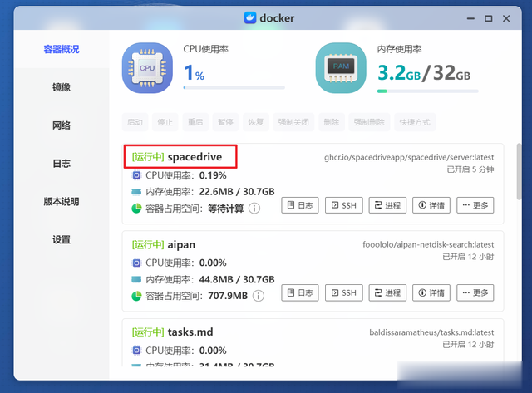The width and height of the screenshot is (532, 393).
Task: Click aipan container space pie icon
Action: (136, 296)
